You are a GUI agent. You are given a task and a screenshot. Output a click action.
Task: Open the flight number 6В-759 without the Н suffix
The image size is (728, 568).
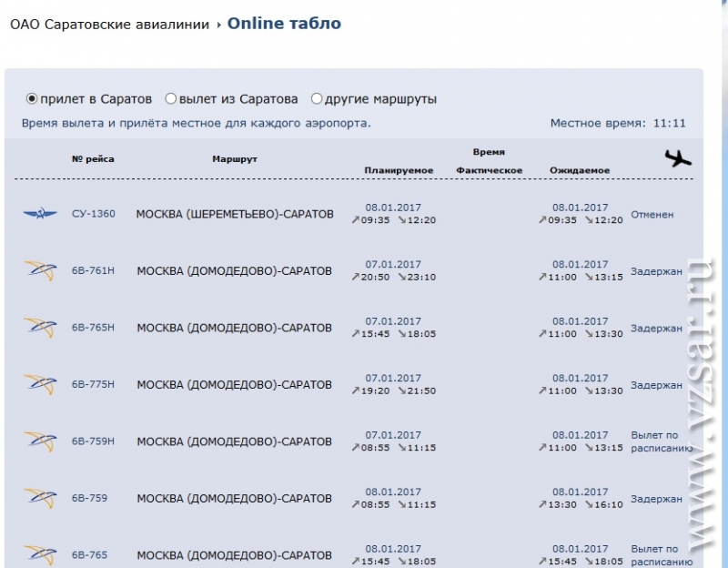tap(89, 498)
